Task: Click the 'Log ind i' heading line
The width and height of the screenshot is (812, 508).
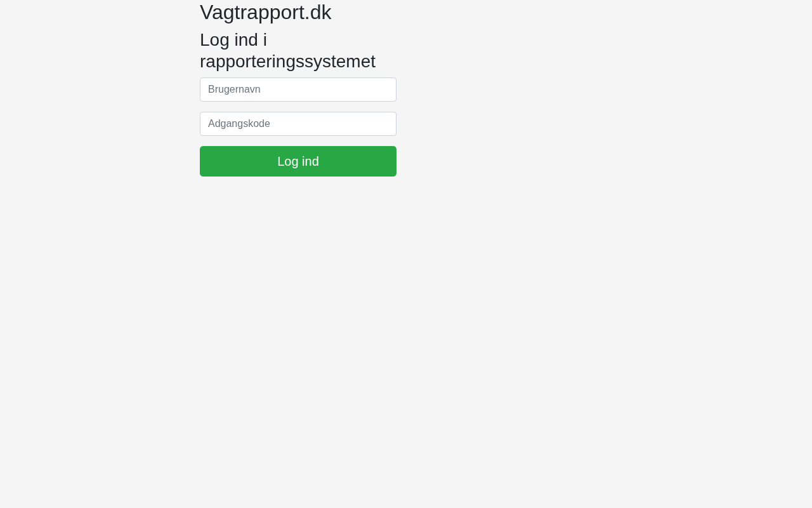Action: [x=233, y=40]
